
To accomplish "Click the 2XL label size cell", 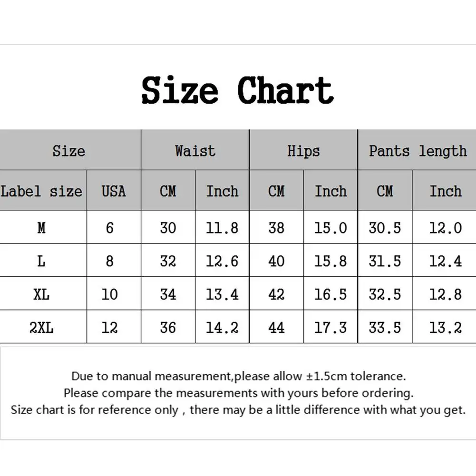I will [42, 328].
